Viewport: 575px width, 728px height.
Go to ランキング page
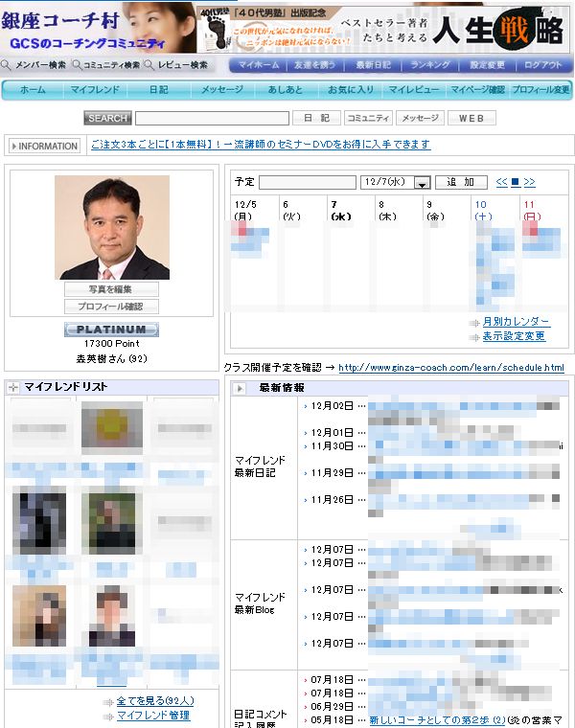pos(430,65)
